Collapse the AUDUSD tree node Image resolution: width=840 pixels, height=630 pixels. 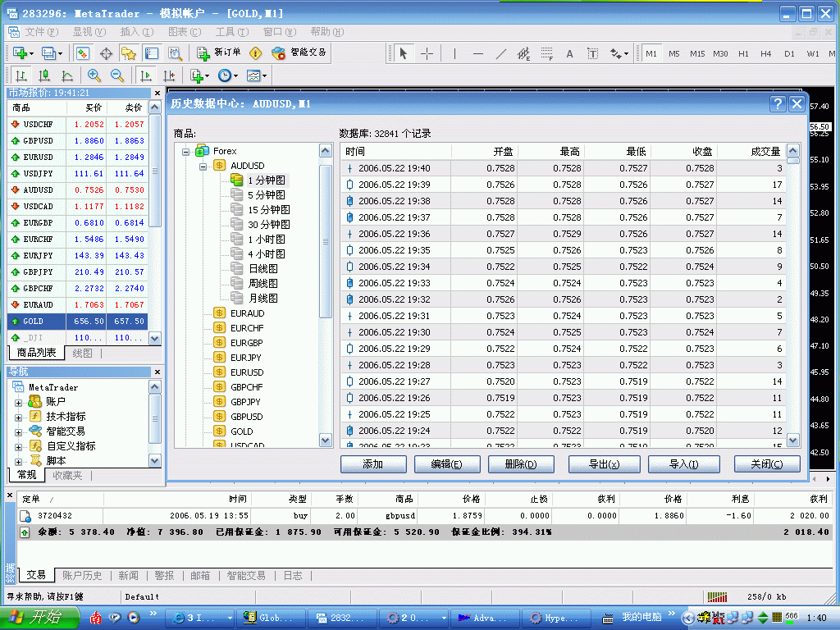point(203,167)
